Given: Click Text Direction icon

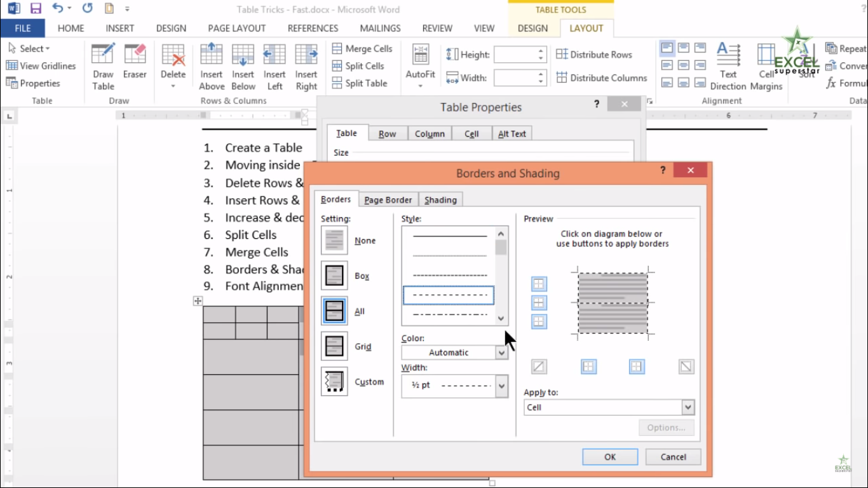Looking at the screenshot, I should [x=728, y=67].
